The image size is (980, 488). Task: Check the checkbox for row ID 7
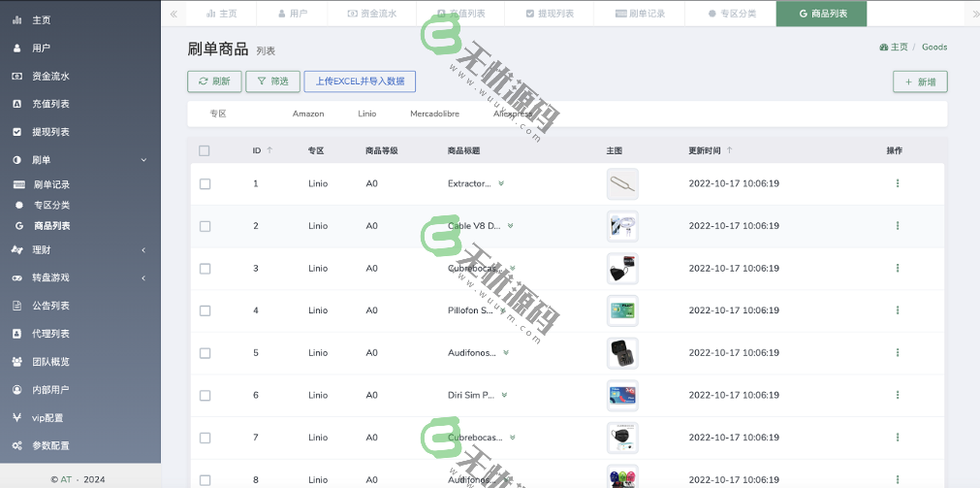click(x=205, y=438)
